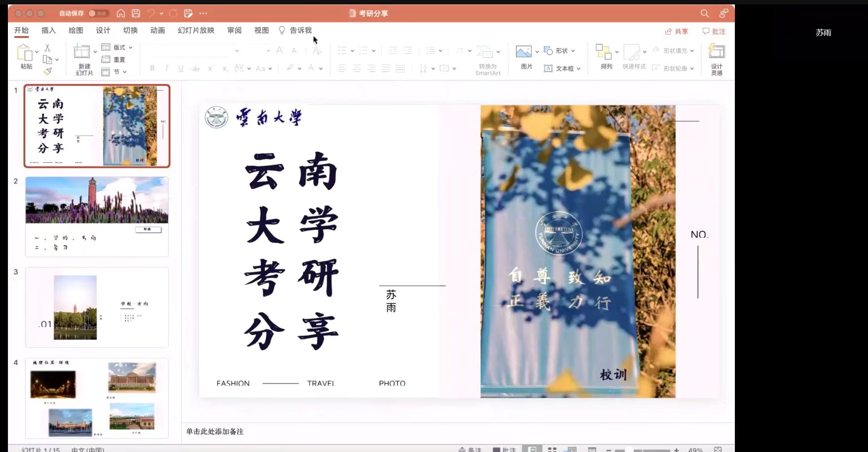Open the Change Case (Aa) dropdown
The width and height of the screenshot is (868, 452).
[x=263, y=69]
